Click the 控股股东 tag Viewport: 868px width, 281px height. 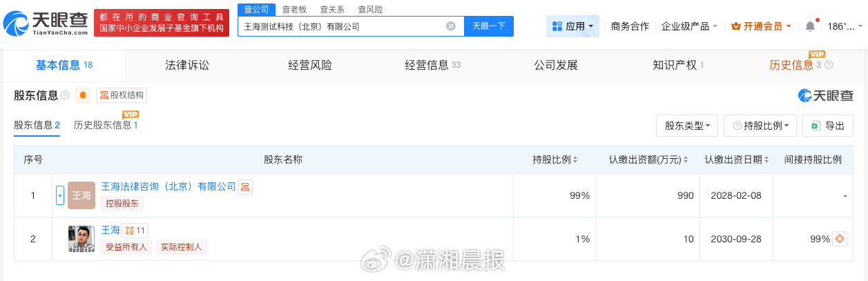tap(122, 204)
